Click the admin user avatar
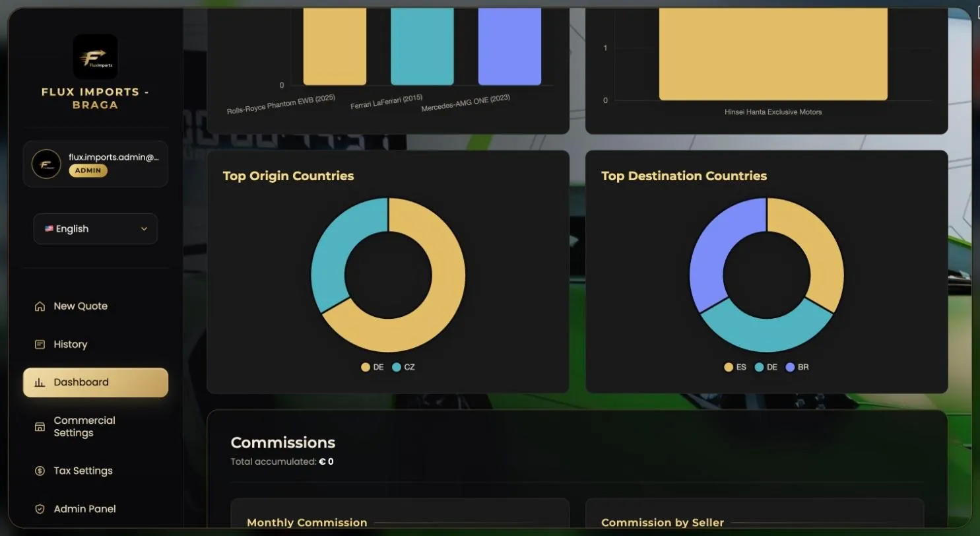Viewport: 980px width, 536px height. coord(46,164)
